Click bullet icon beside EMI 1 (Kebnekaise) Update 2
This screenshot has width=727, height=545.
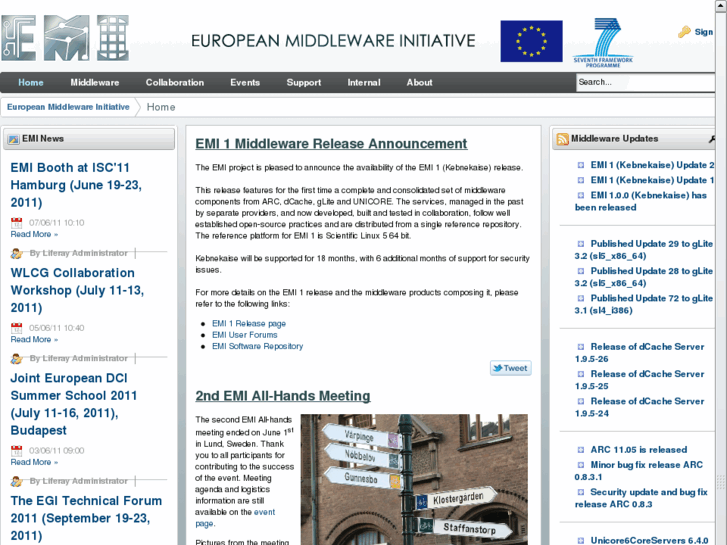click(x=580, y=165)
